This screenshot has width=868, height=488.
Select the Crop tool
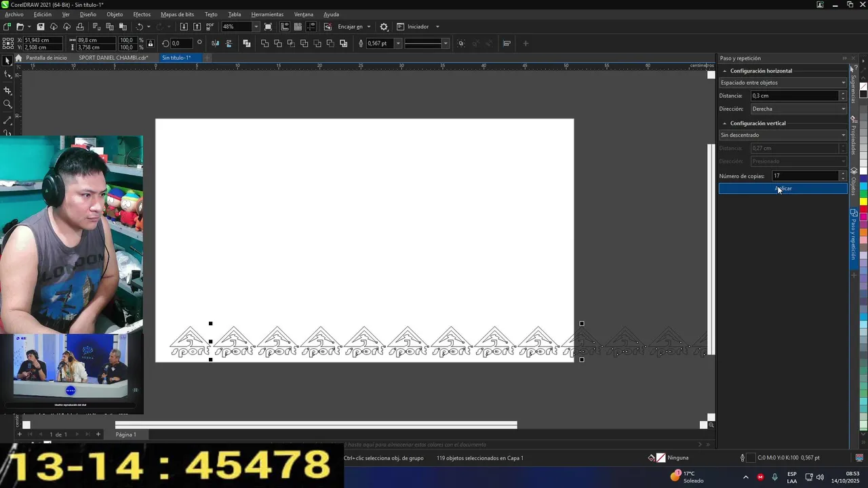click(7, 90)
